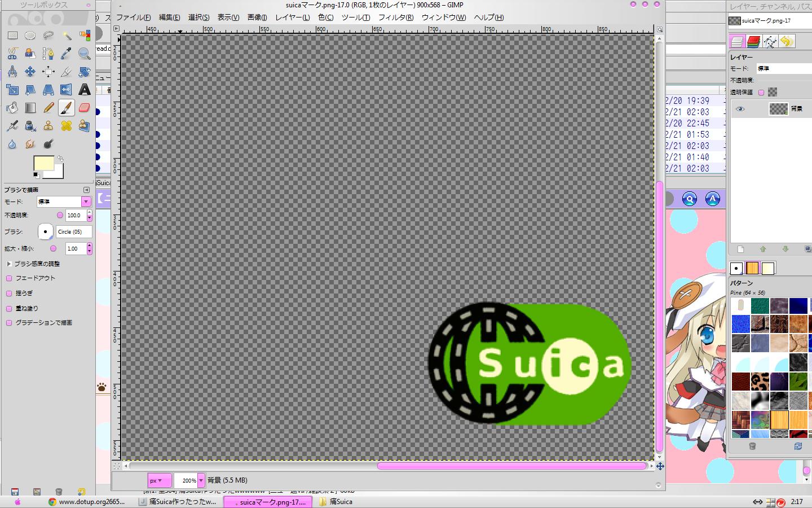Pick the Free Select lasso tool
The width and height of the screenshot is (812, 508).
[x=48, y=36]
